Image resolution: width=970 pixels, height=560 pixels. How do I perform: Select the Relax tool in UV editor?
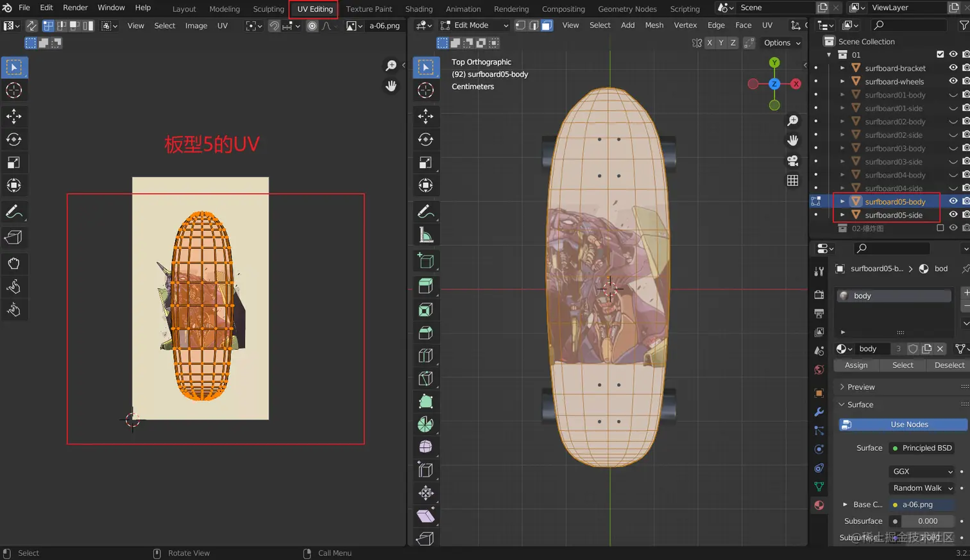13,287
